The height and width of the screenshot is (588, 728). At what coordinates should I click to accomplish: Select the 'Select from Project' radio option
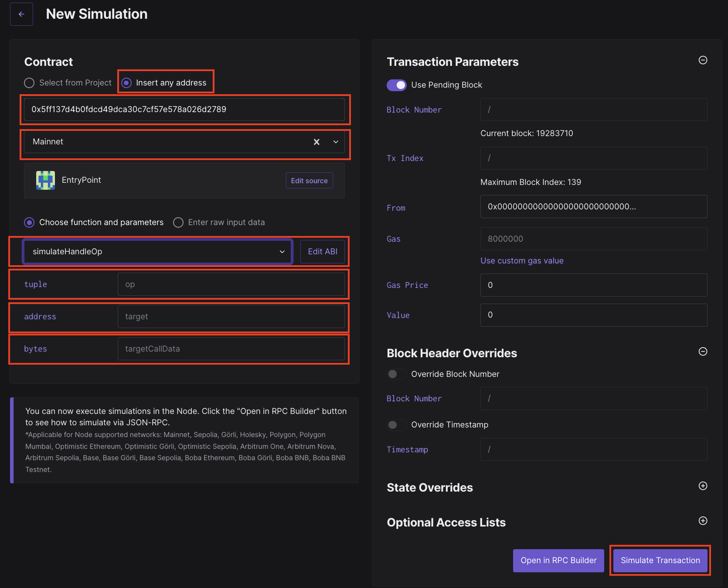(29, 83)
